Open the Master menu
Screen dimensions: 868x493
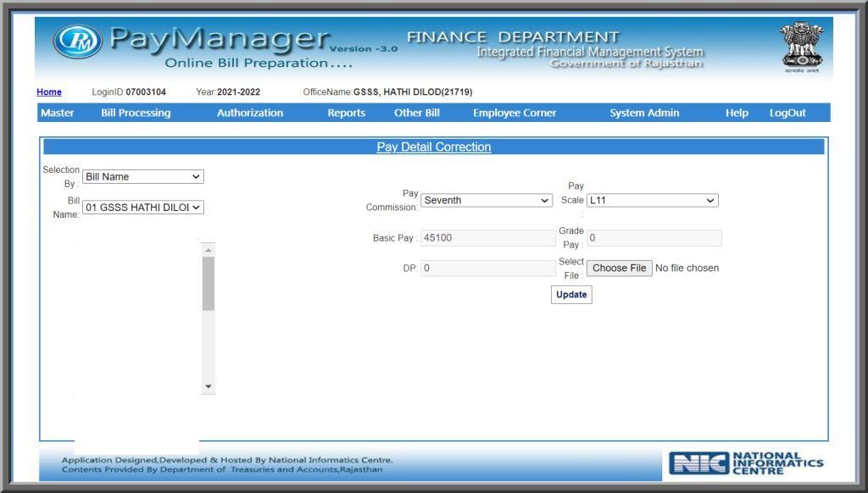coord(57,113)
